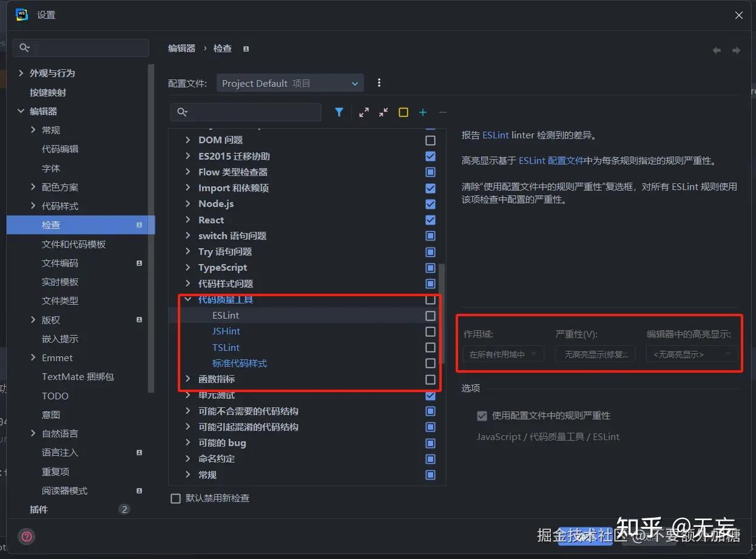
Task: Click the help question mark icon
Action: (25, 536)
